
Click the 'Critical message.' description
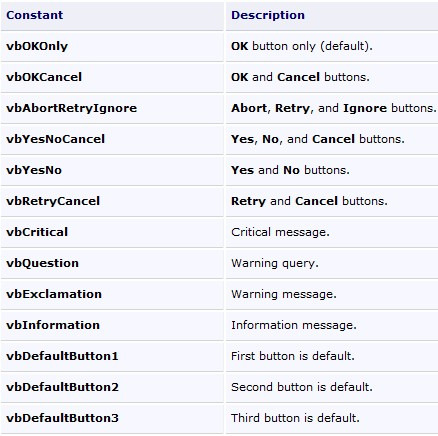click(x=280, y=232)
